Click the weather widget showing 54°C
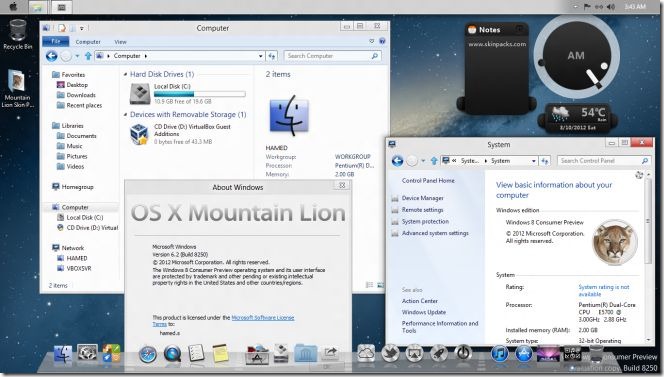The width and height of the screenshot is (664, 377). [578, 117]
